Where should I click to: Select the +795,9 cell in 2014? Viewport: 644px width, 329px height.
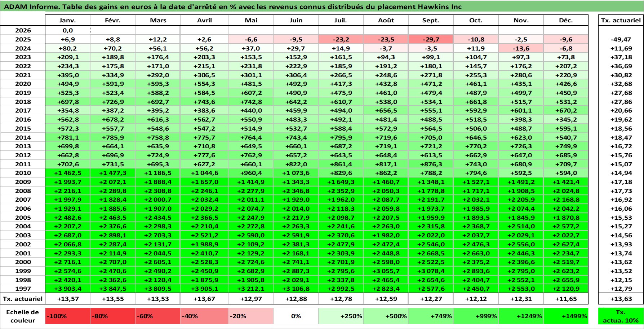(x=341, y=137)
